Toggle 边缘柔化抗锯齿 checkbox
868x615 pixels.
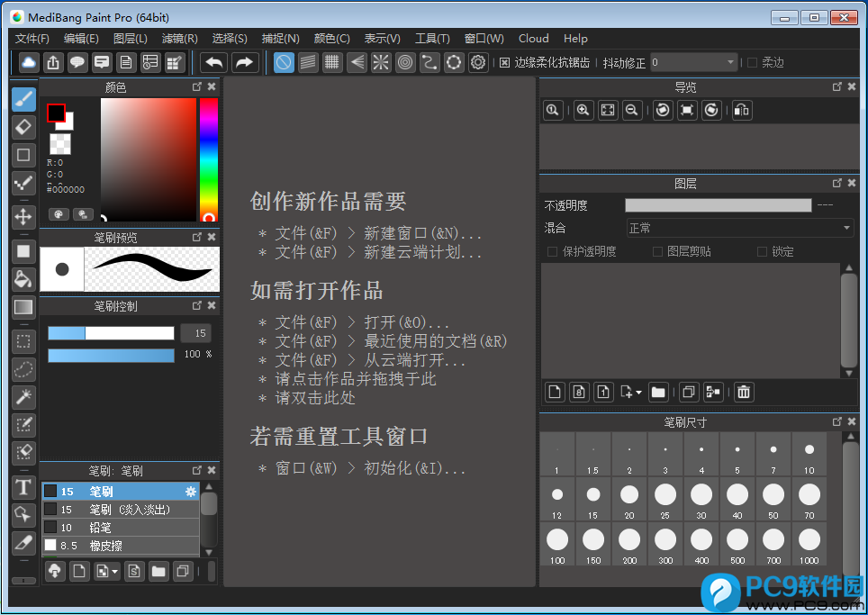(x=504, y=62)
